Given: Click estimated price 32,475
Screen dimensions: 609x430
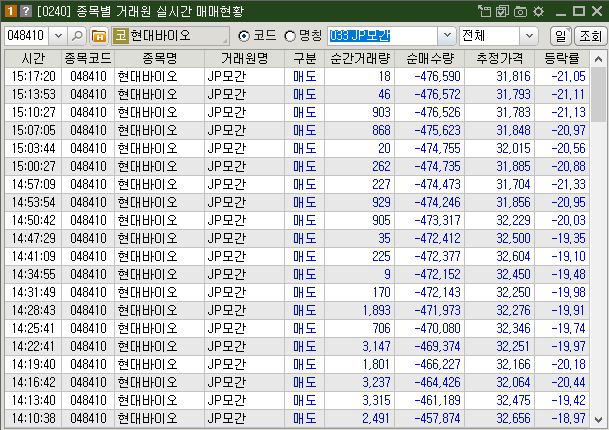Looking at the screenshot, I should 513,400.
